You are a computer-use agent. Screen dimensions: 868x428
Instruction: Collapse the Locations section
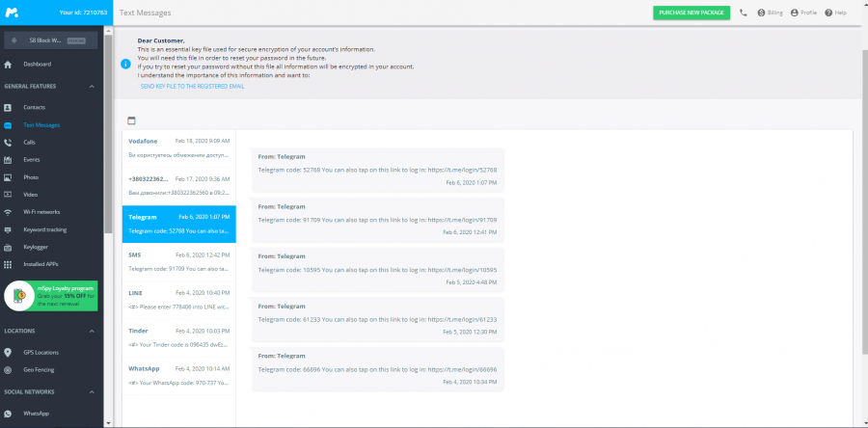coord(92,332)
